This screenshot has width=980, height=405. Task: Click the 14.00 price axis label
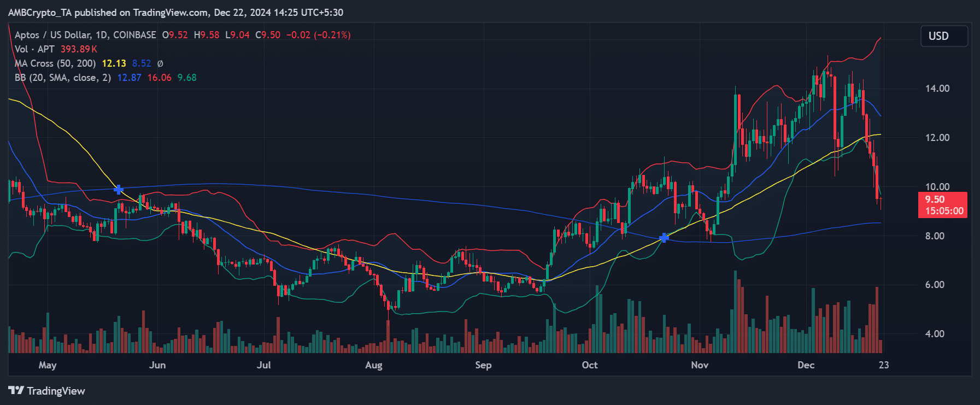937,89
